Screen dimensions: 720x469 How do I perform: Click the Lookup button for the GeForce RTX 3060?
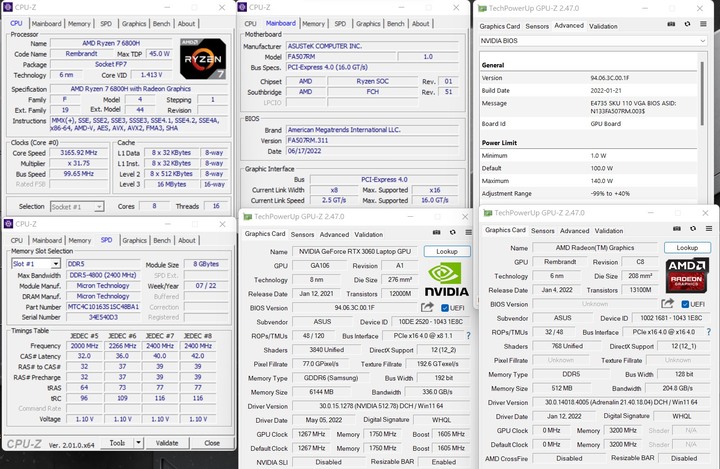point(447,251)
